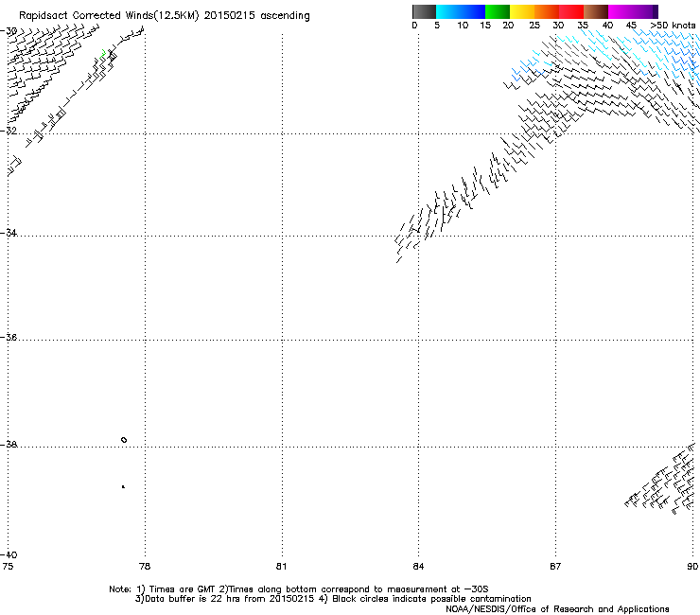The image size is (700, 615).
Task: Click the '78' longitude axis label
Action: 145,567
